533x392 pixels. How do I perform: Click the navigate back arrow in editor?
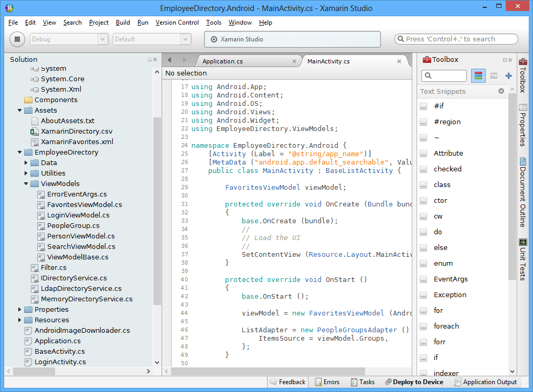[x=169, y=60]
